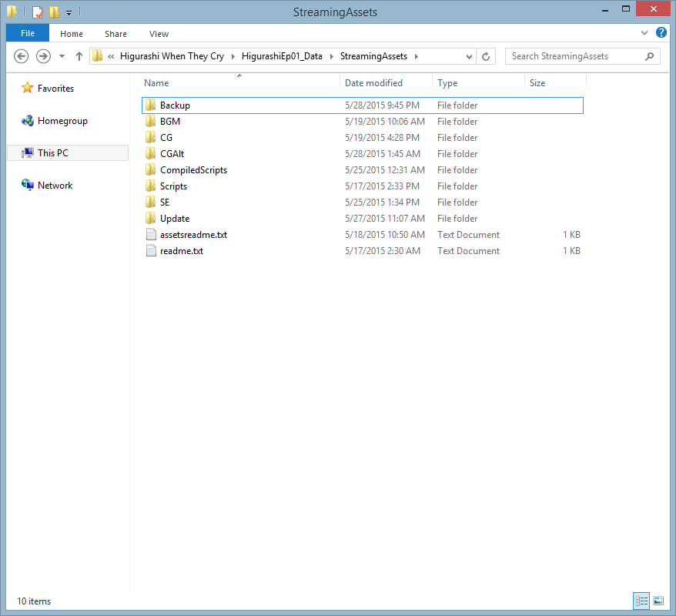676x616 pixels.
Task: Click the magnifier icon in search box
Action: [650, 56]
